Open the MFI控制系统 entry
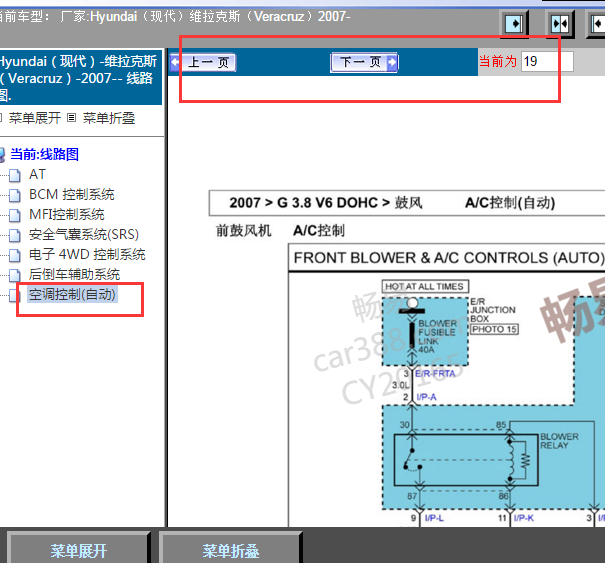 tap(67, 215)
